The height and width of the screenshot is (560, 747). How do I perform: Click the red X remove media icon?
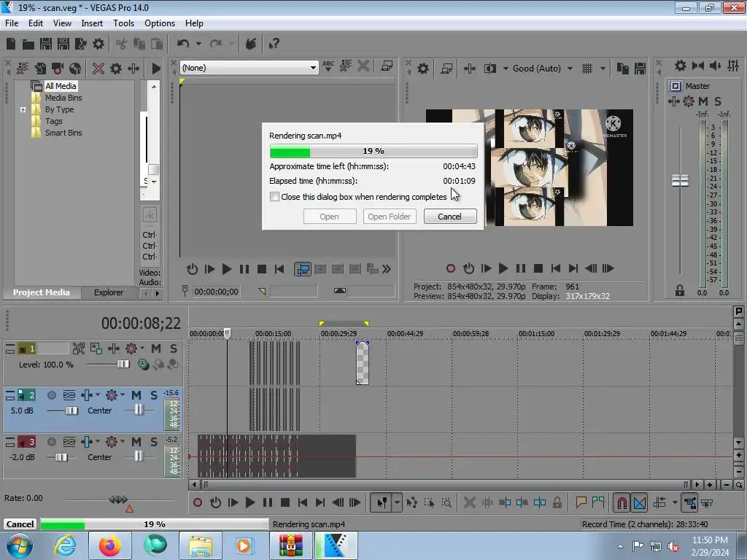(x=98, y=69)
